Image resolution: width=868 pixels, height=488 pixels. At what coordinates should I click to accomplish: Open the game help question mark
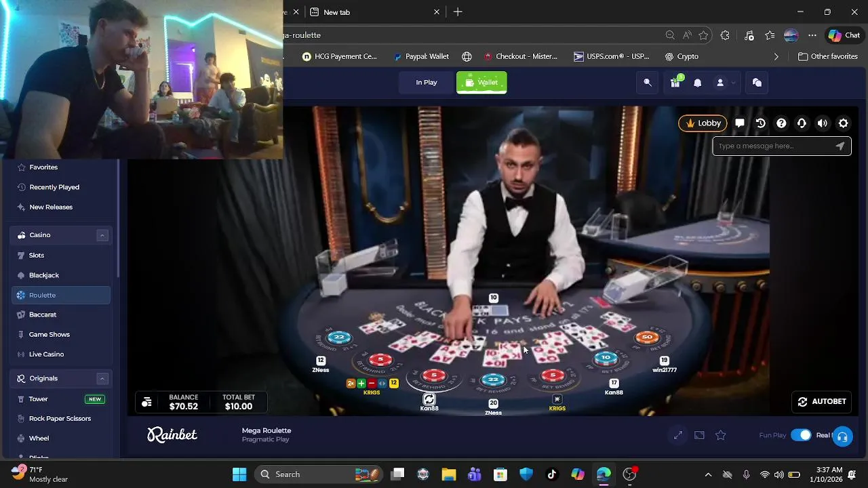[x=781, y=123]
